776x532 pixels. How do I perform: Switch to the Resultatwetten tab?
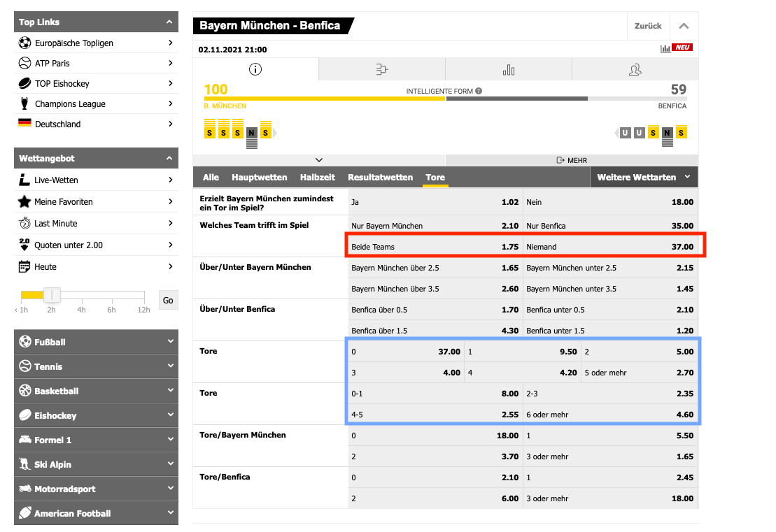point(380,177)
